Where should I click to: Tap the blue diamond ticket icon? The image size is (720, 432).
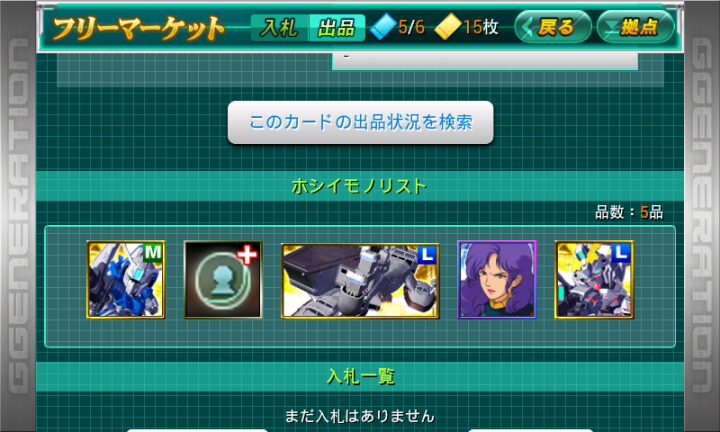click(x=383, y=27)
